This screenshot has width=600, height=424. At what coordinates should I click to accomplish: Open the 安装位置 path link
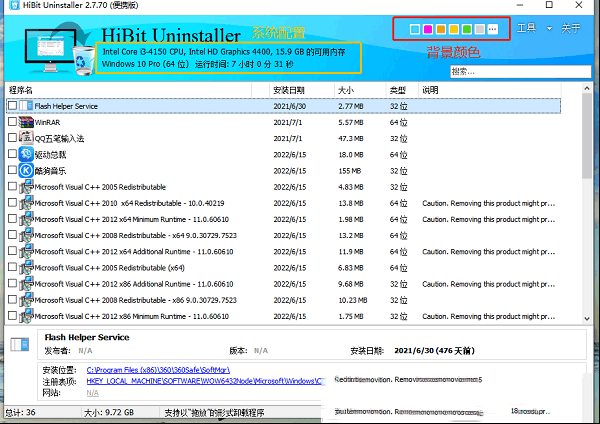pos(158,370)
